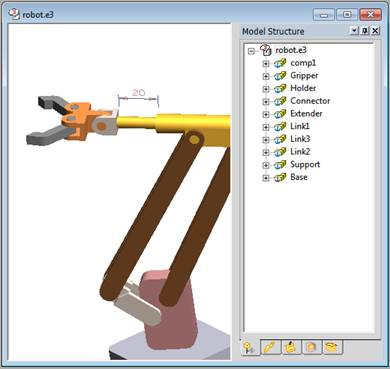Open the first bottom tab with key icon
Screen dimensions: 390x369
click(x=250, y=347)
